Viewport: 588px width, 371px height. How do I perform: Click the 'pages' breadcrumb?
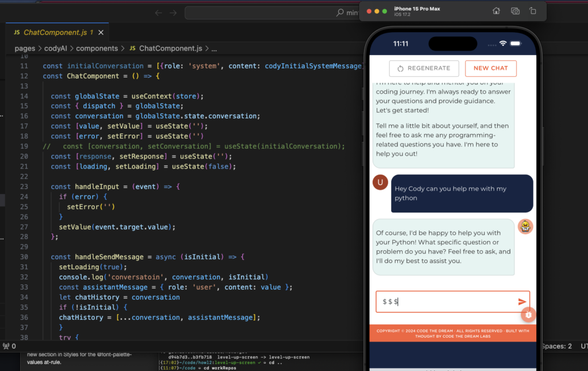click(x=25, y=48)
